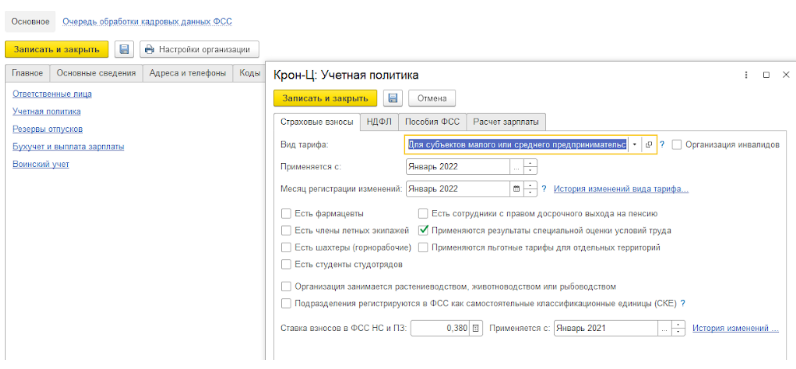
Task: Maximize the Учетная политика dialog
Action: click(766, 75)
